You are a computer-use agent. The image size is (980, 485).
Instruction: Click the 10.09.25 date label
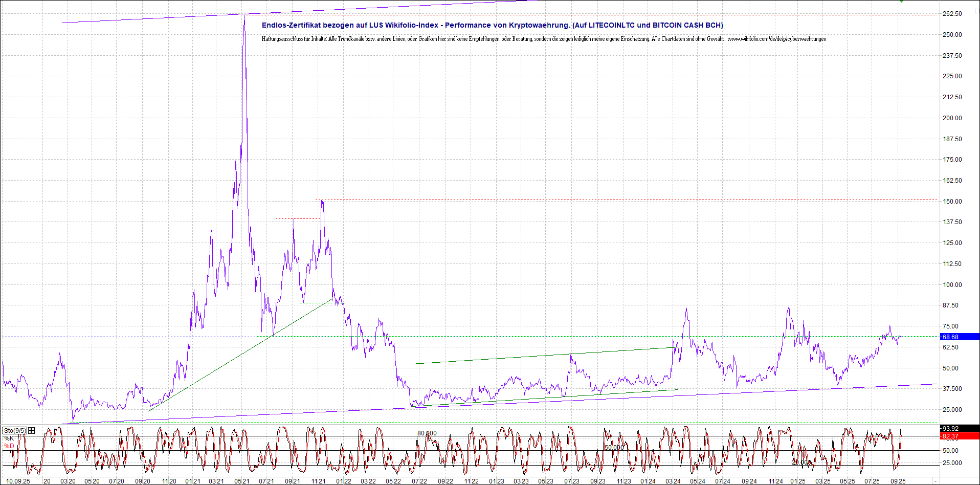(18, 481)
